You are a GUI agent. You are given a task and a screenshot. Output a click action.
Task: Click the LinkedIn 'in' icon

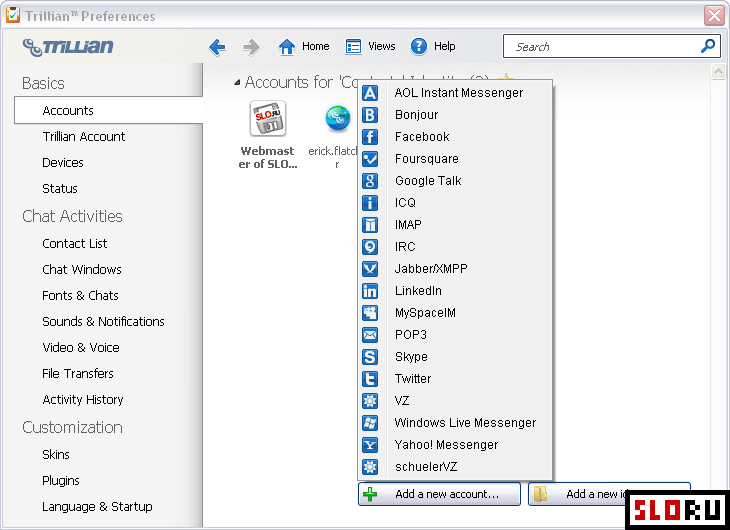[x=370, y=291]
